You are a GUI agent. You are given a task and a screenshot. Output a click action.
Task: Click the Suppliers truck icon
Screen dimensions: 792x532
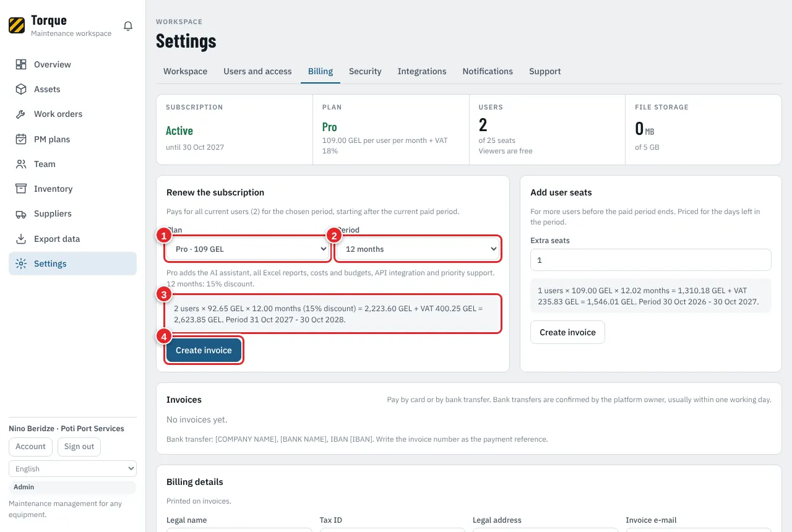21,213
